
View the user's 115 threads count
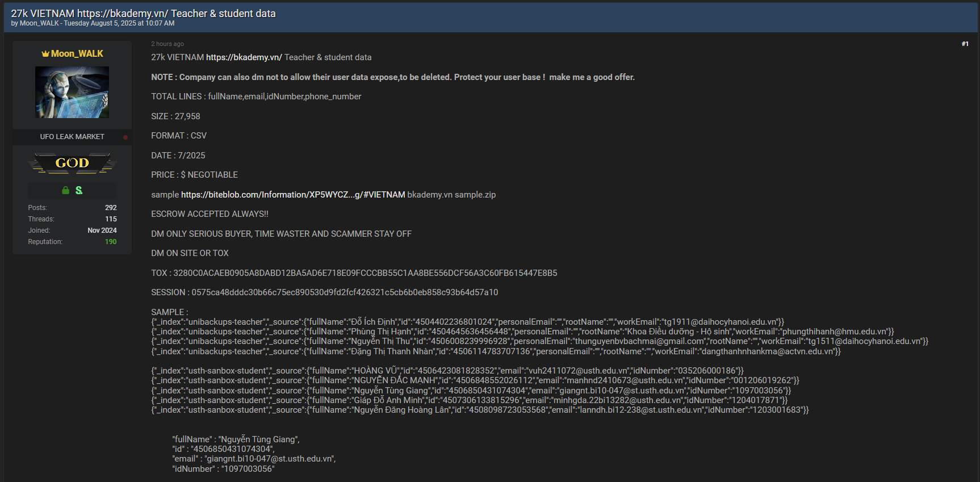point(111,219)
